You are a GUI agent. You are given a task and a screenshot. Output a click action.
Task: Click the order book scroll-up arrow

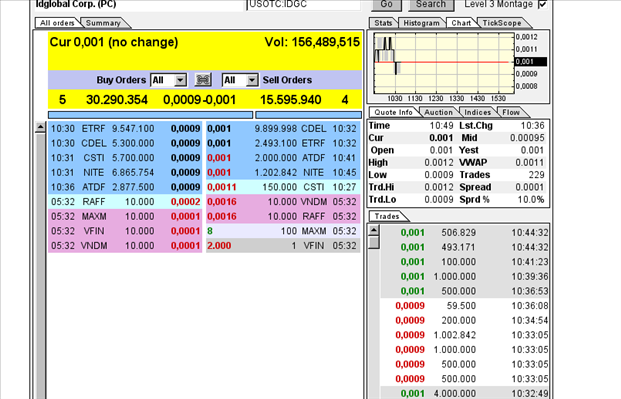[x=40, y=128]
